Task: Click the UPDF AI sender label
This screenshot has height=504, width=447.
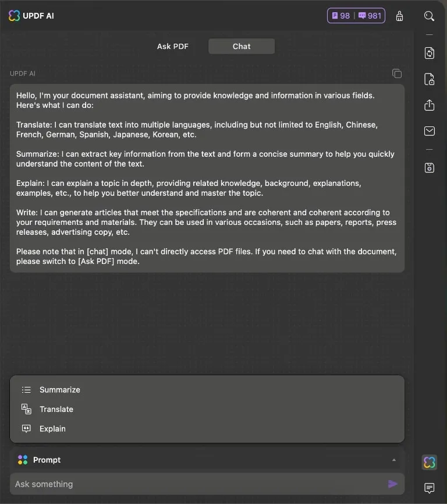Action: point(23,73)
